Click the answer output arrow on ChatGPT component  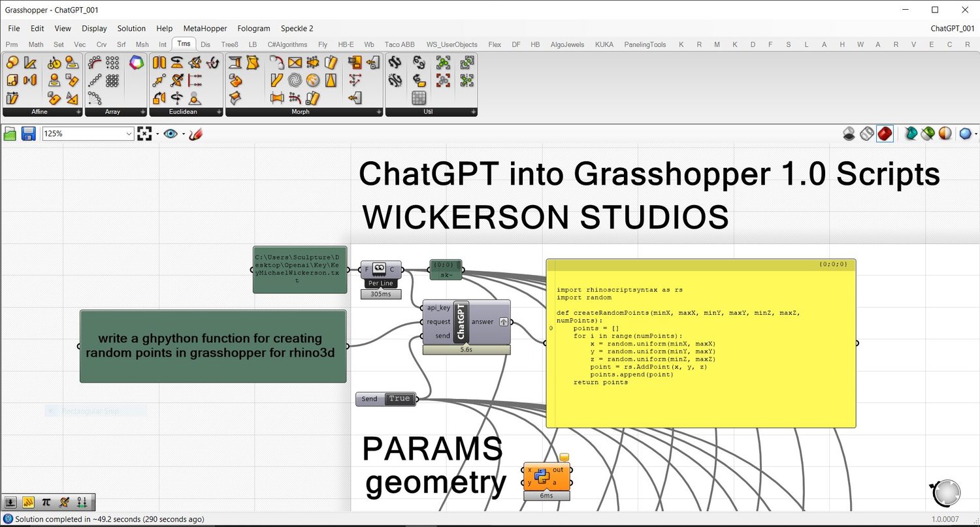pos(504,322)
